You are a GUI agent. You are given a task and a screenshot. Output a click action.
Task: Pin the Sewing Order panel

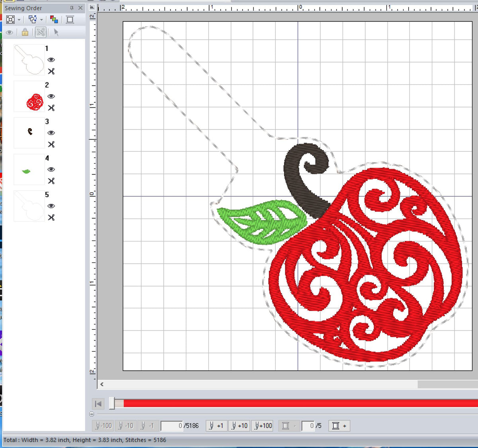click(x=72, y=8)
